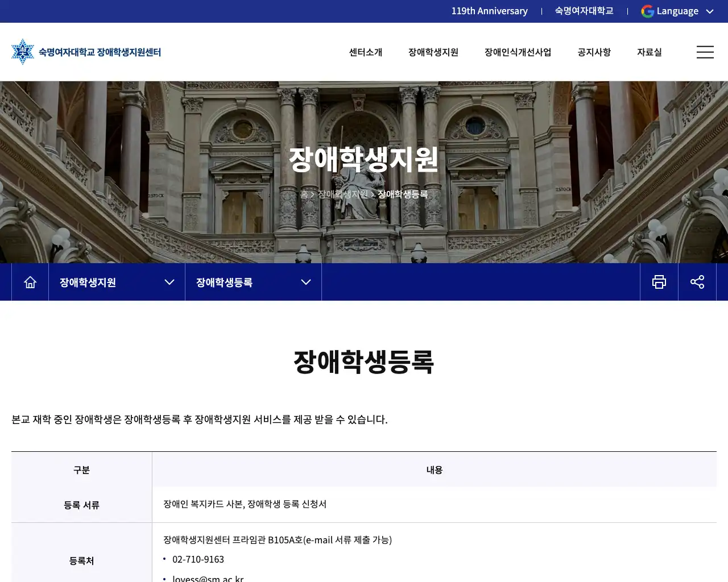Click the 홈 breadcrumb link
Image resolution: width=728 pixels, height=582 pixels.
point(304,194)
